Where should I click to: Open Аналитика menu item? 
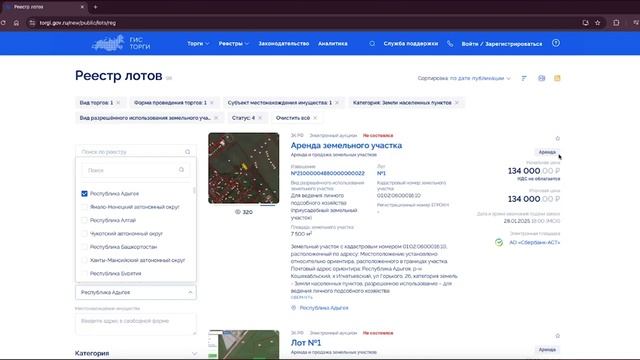point(333,43)
